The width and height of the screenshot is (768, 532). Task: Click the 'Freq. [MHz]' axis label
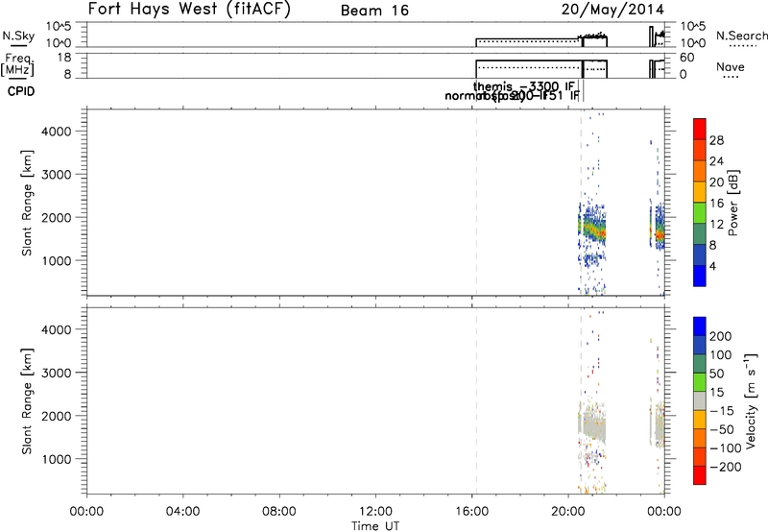(x=17, y=64)
